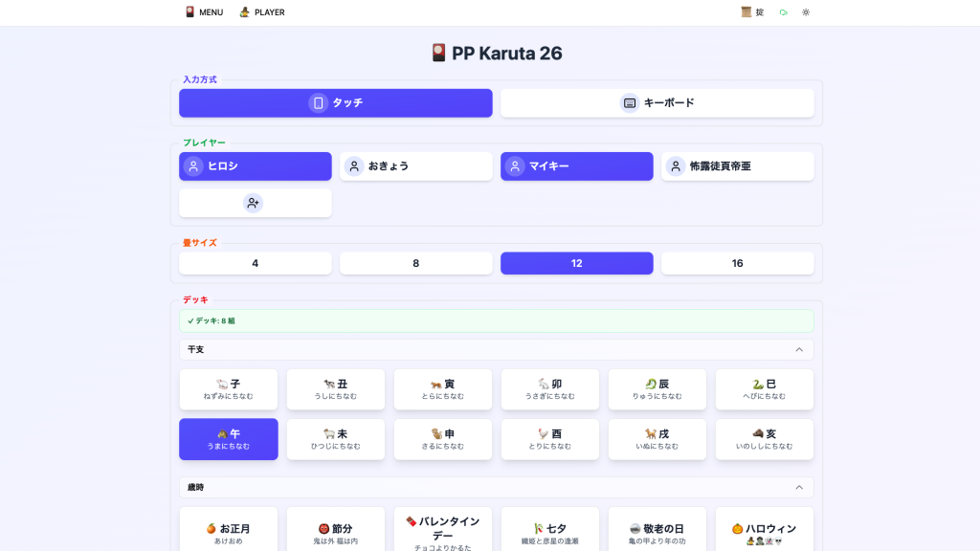Select the 子 rat deck card
The image size is (980, 551).
point(229,389)
